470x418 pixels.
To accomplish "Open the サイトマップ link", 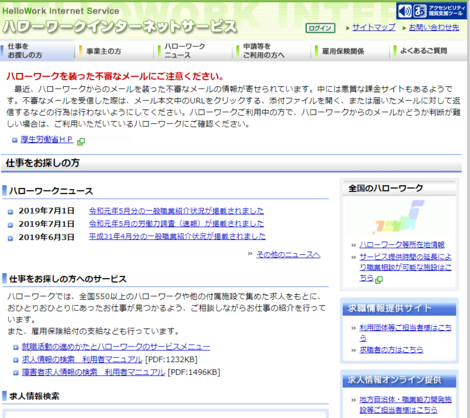I will click(374, 27).
